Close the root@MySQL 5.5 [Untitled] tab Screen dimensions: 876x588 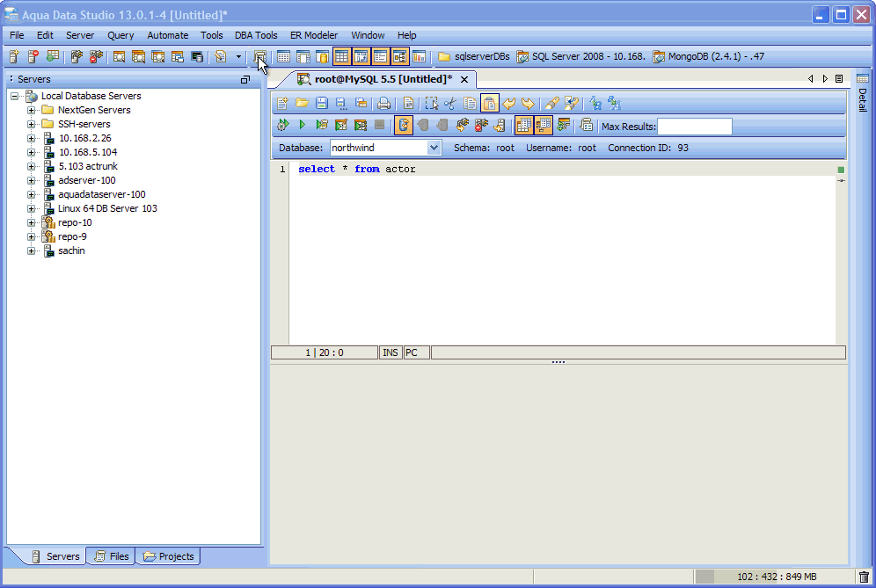(464, 79)
